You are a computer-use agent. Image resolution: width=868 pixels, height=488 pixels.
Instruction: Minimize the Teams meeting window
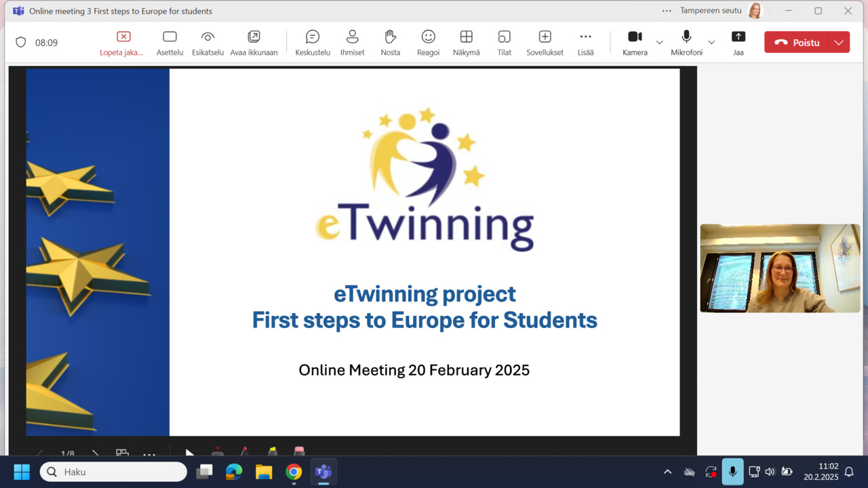[x=788, y=11]
